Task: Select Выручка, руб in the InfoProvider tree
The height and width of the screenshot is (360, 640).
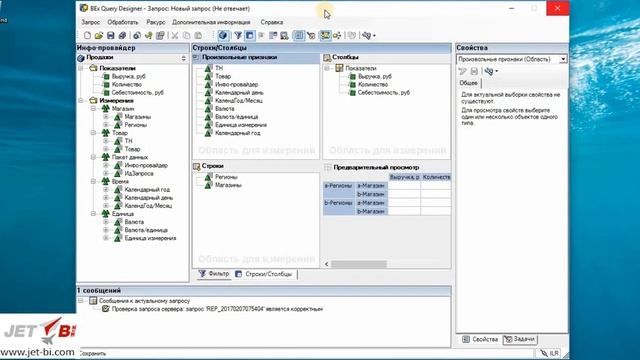Action: (x=129, y=76)
